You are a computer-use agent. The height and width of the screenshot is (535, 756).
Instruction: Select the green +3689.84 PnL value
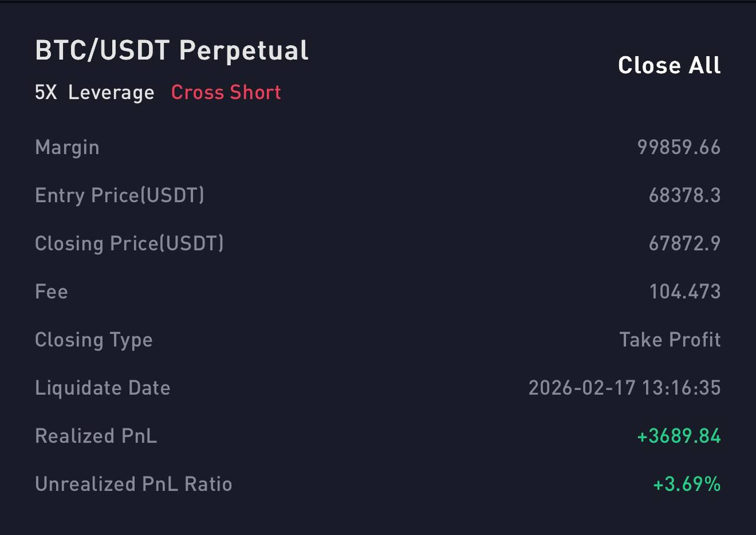click(x=679, y=436)
